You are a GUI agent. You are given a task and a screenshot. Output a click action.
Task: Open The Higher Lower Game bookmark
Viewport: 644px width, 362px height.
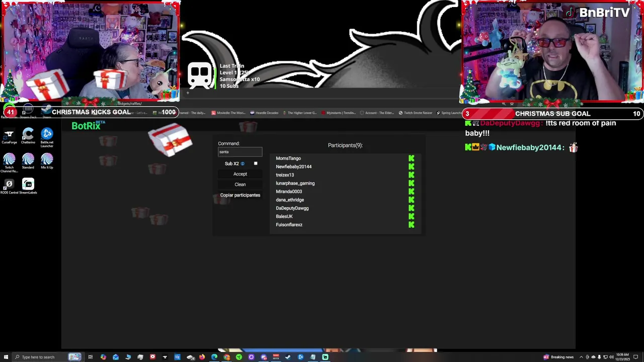pos(300,113)
